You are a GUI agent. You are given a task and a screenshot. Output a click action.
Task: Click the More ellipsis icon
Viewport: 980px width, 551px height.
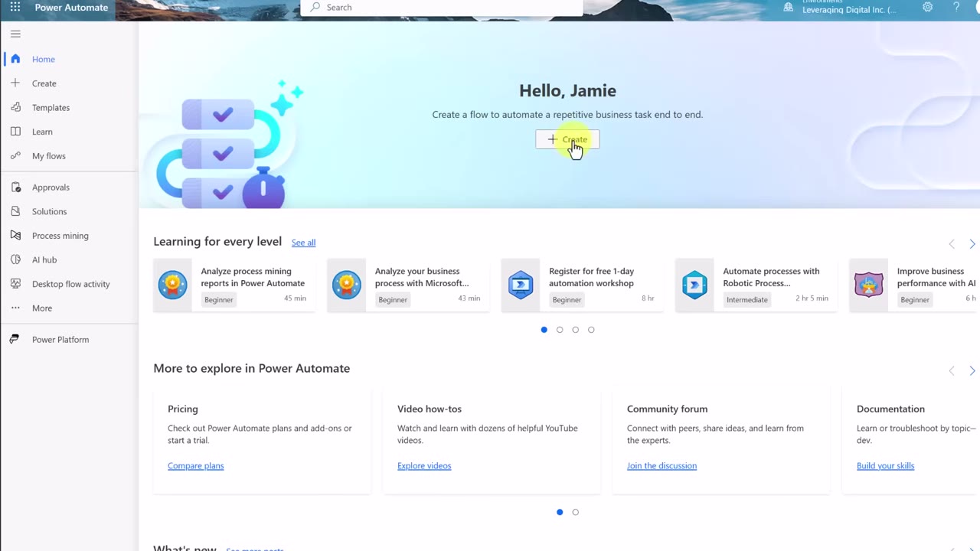coord(15,308)
